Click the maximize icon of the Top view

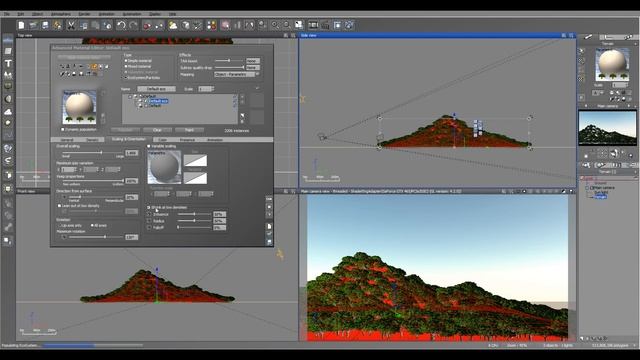coord(293,36)
